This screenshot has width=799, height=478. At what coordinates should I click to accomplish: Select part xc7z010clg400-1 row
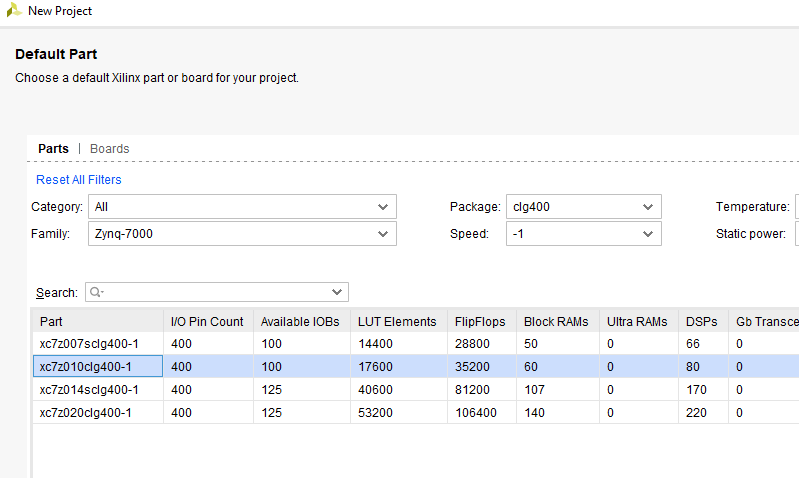(x=415, y=366)
